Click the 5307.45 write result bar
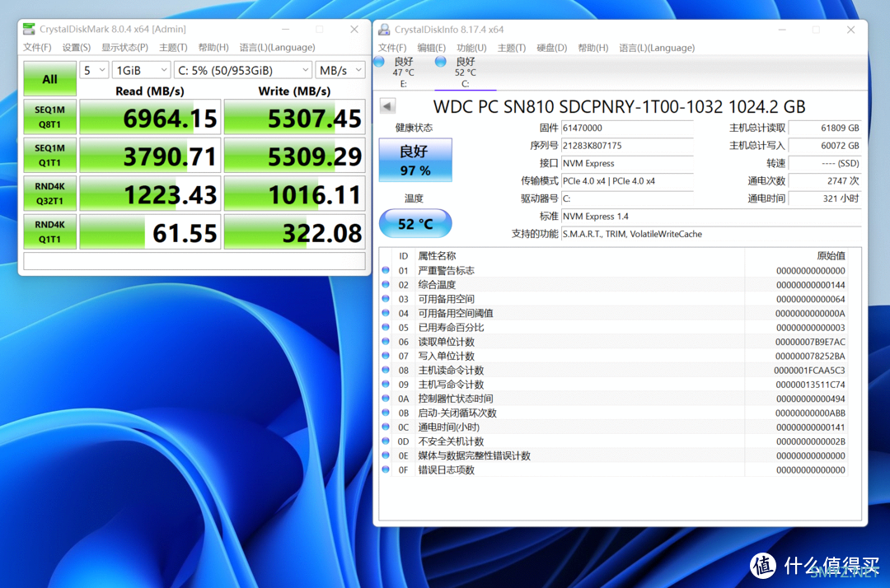 pyautogui.click(x=294, y=118)
